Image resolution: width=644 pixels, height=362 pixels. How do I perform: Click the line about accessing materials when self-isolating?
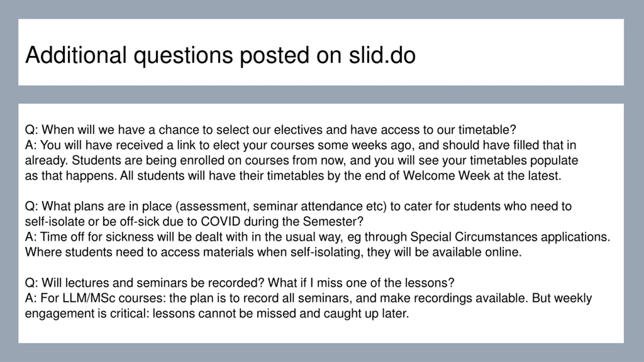click(x=273, y=252)
